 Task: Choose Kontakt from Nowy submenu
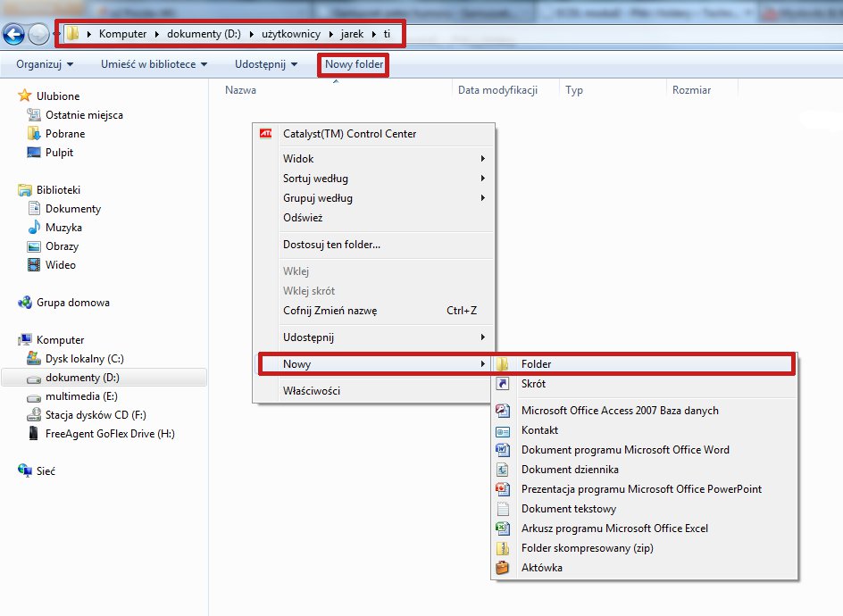pyautogui.click(x=644, y=430)
